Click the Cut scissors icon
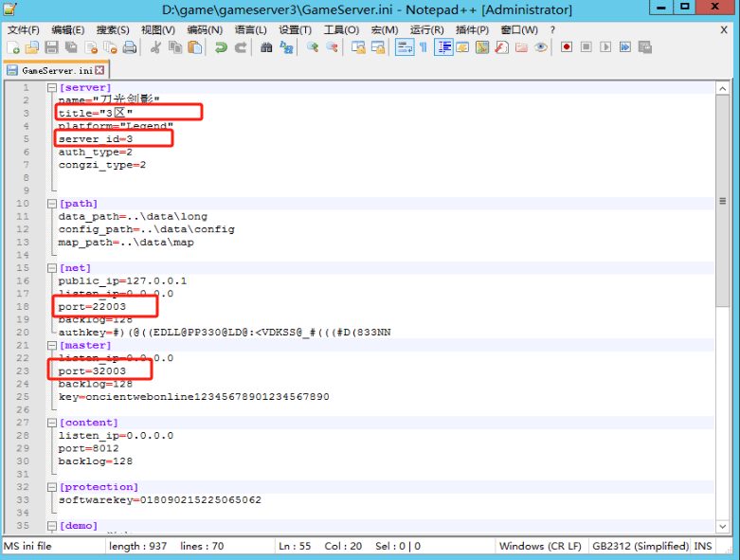 (x=155, y=47)
